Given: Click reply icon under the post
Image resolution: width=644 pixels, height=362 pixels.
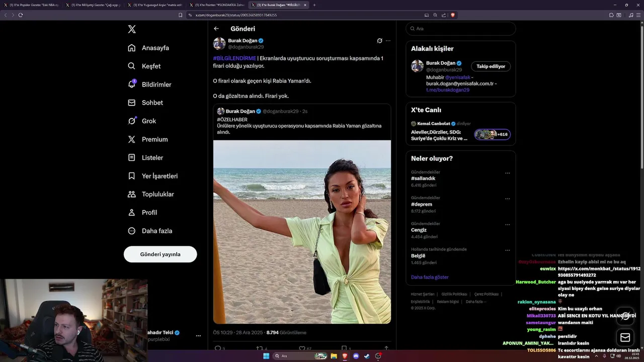Looking at the screenshot, I should (218, 348).
